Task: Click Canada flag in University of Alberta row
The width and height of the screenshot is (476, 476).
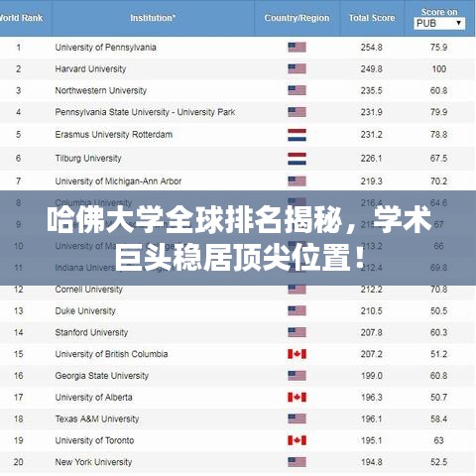Action: coord(297,397)
